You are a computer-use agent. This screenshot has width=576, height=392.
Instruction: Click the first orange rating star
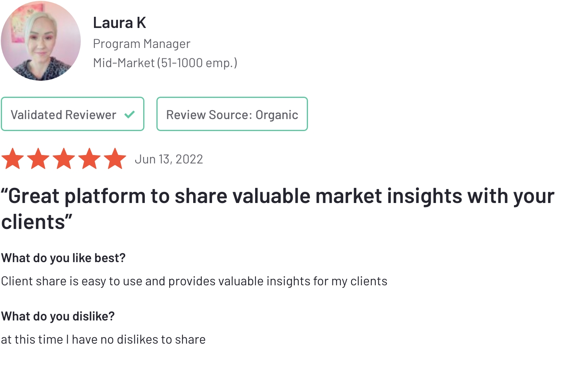point(13,159)
